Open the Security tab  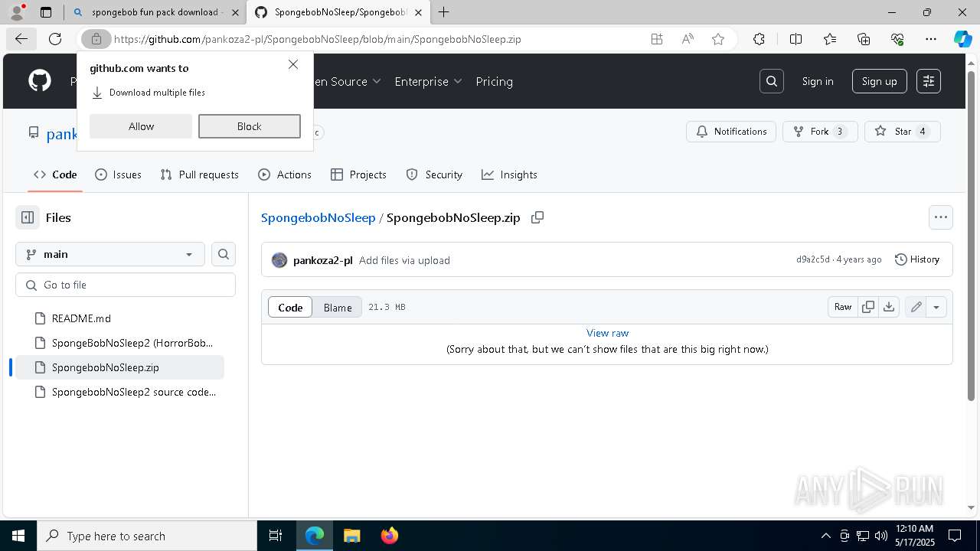tap(434, 174)
